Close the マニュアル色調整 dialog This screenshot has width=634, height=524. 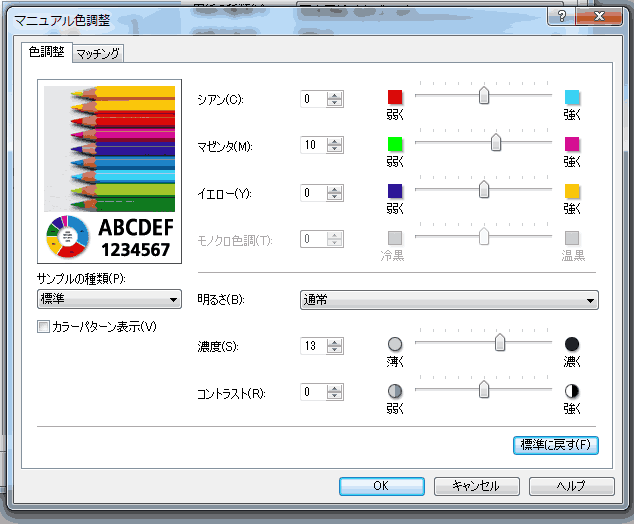pos(599,16)
